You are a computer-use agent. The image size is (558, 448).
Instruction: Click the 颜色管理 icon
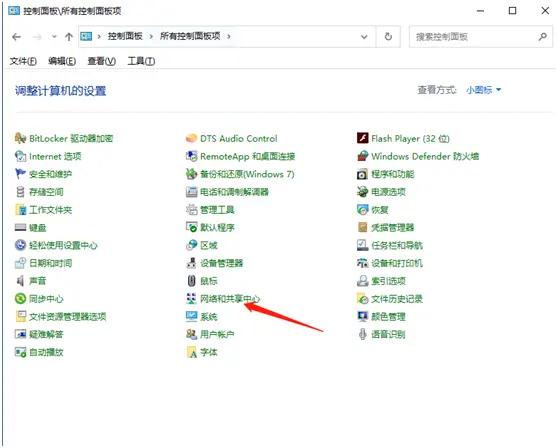click(x=362, y=316)
